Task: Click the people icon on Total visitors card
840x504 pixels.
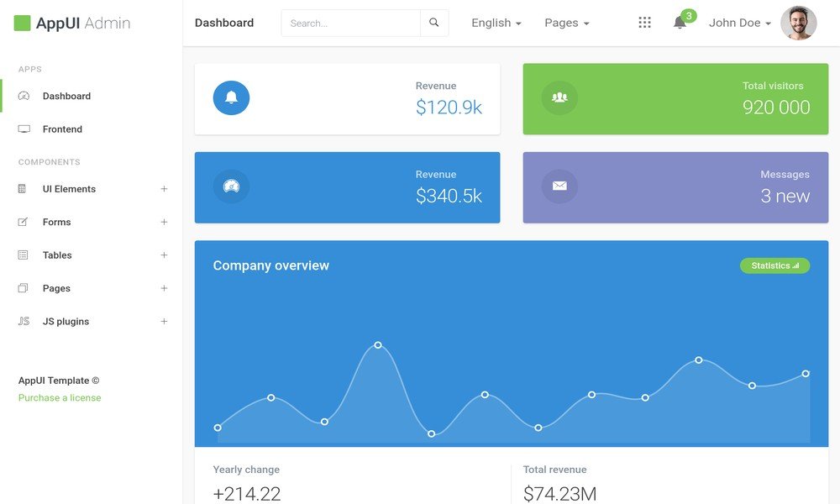Action: [559, 98]
